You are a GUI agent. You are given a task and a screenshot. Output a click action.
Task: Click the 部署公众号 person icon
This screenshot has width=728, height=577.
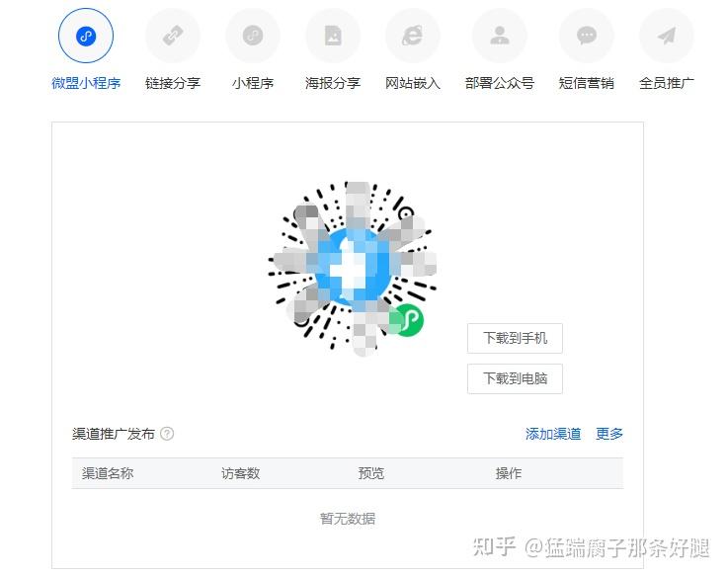point(500,36)
